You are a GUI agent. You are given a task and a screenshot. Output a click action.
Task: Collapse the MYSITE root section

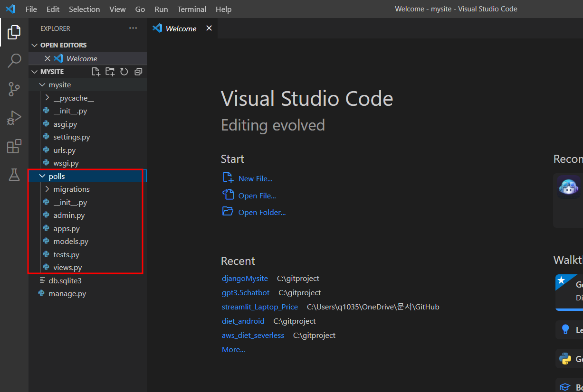click(x=34, y=72)
